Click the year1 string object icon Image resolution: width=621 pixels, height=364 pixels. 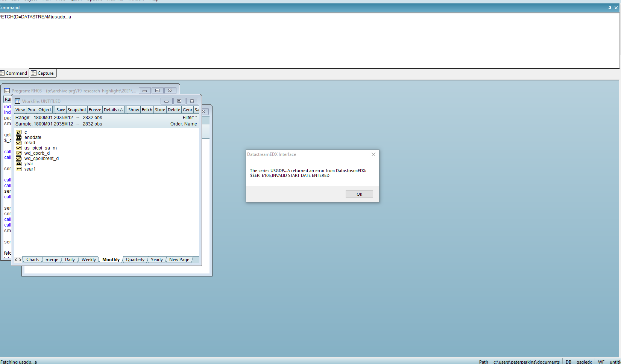[x=18, y=169]
